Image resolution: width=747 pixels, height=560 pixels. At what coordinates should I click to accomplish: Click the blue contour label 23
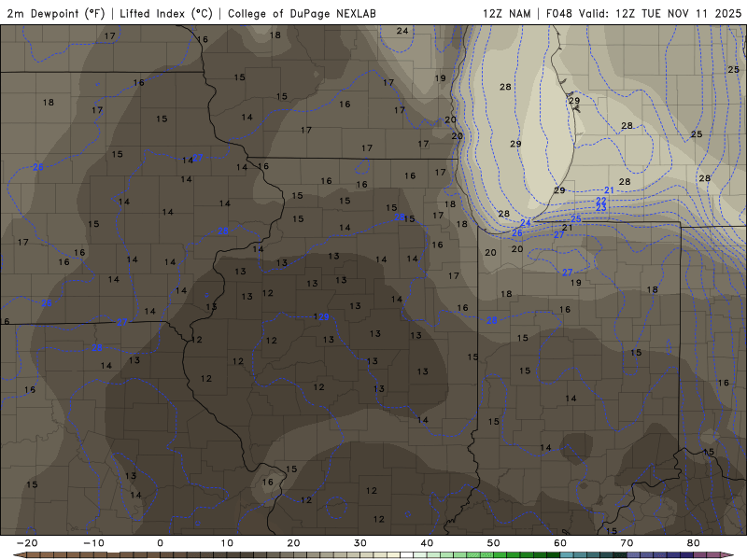[x=601, y=208]
